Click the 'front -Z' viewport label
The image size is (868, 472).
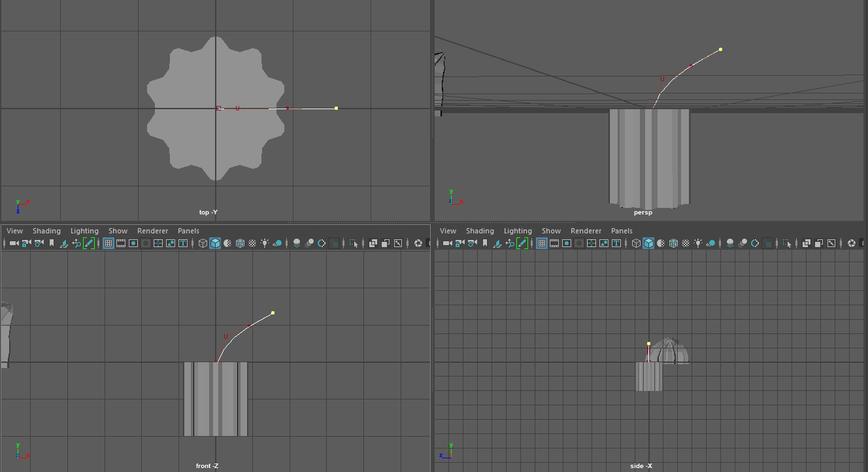pos(207,466)
